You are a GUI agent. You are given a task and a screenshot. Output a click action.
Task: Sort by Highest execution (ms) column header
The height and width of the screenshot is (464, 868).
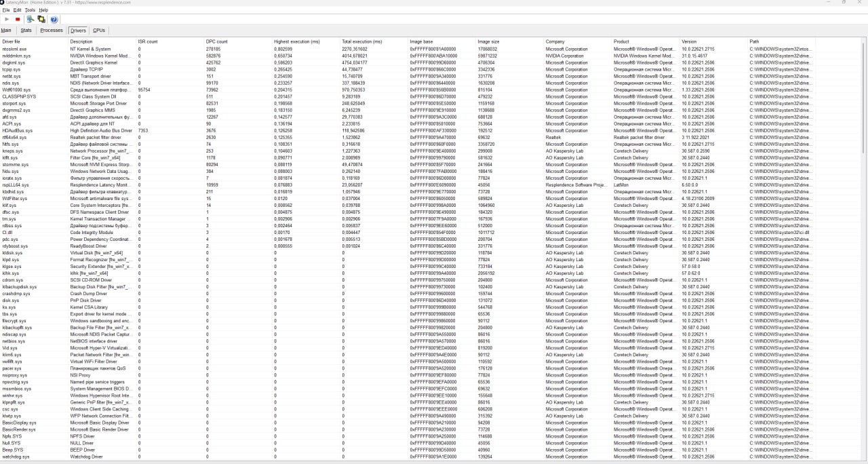coord(306,41)
